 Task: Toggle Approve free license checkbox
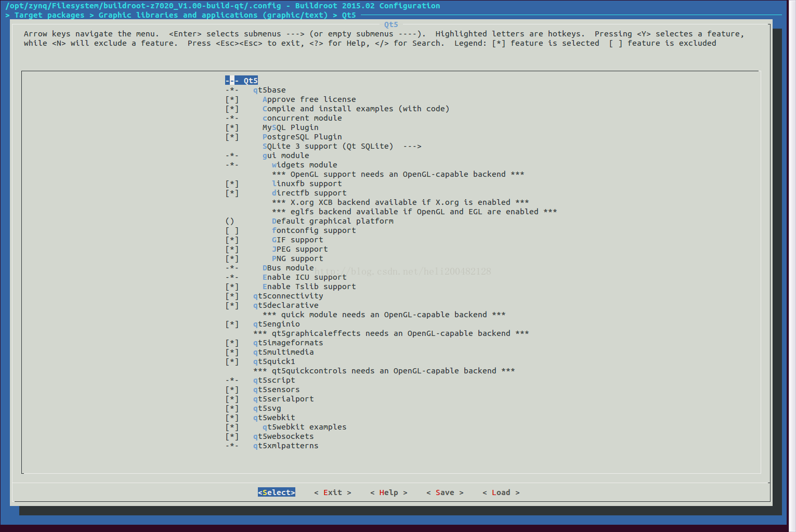(x=232, y=99)
